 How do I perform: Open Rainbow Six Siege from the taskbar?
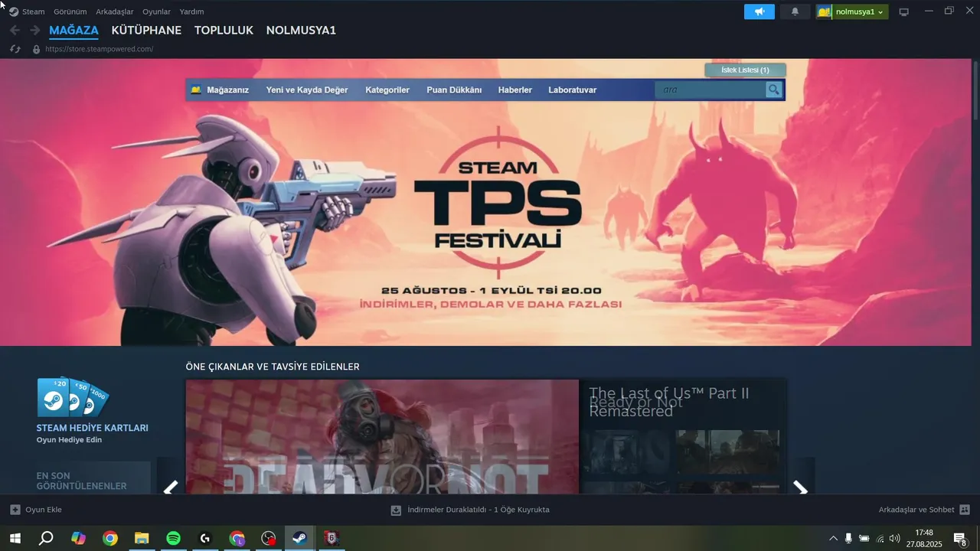[x=332, y=539]
